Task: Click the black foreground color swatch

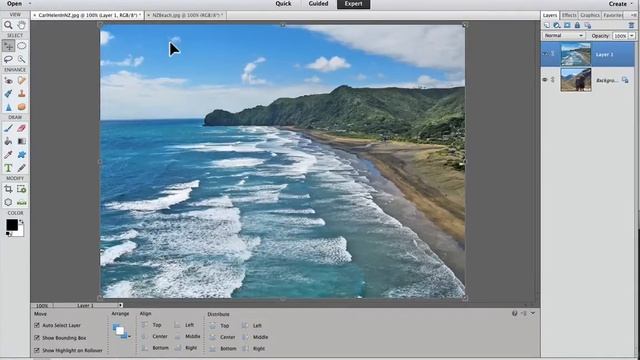Action: [11, 224]
